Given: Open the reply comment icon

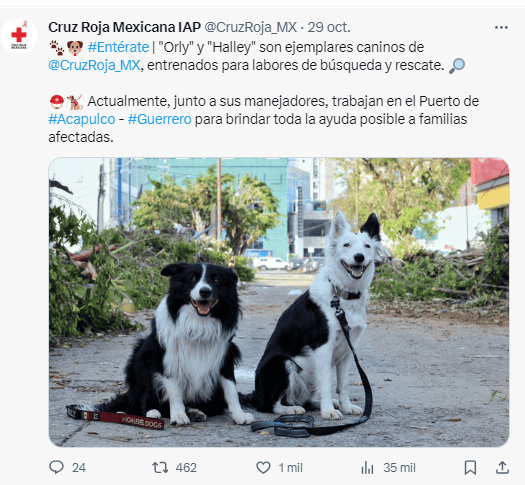Looking at the screenshot, I should click(x=56, y=467).
